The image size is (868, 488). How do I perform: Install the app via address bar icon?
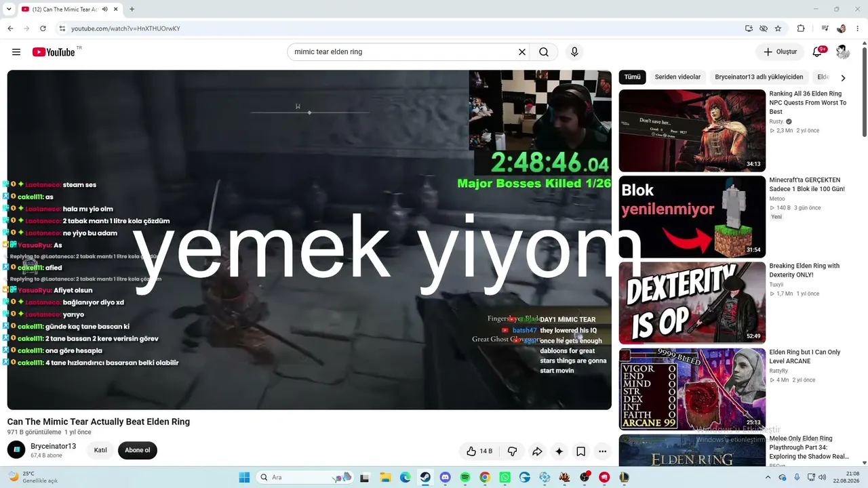(749, 28)
